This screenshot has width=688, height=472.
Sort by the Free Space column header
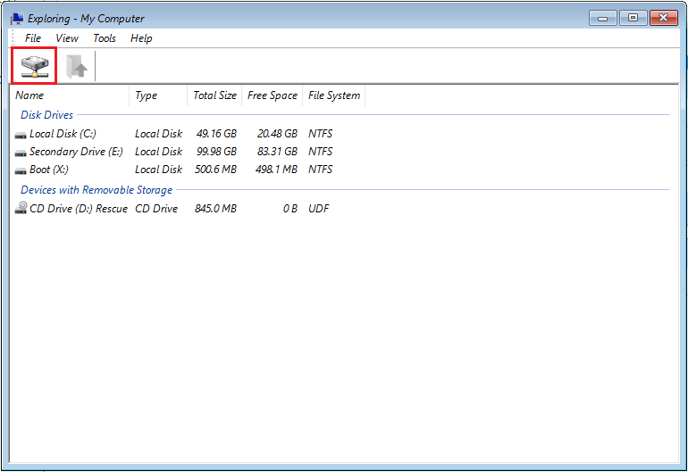click(x=272, y=96)
